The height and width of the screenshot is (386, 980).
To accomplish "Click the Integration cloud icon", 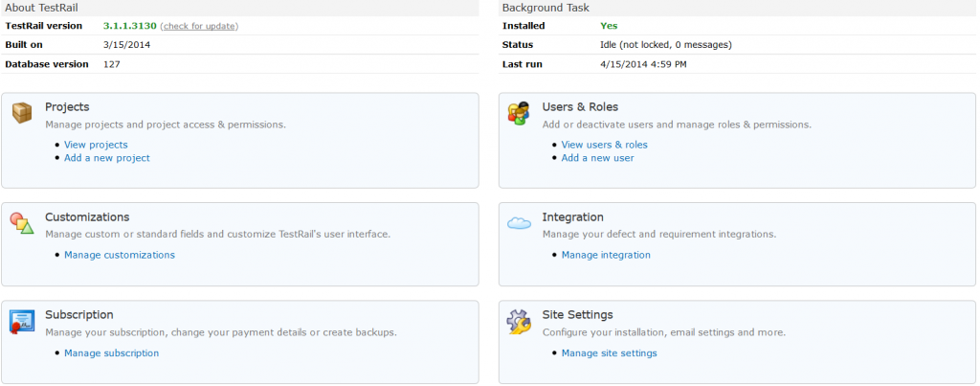I will click(519, 223).
